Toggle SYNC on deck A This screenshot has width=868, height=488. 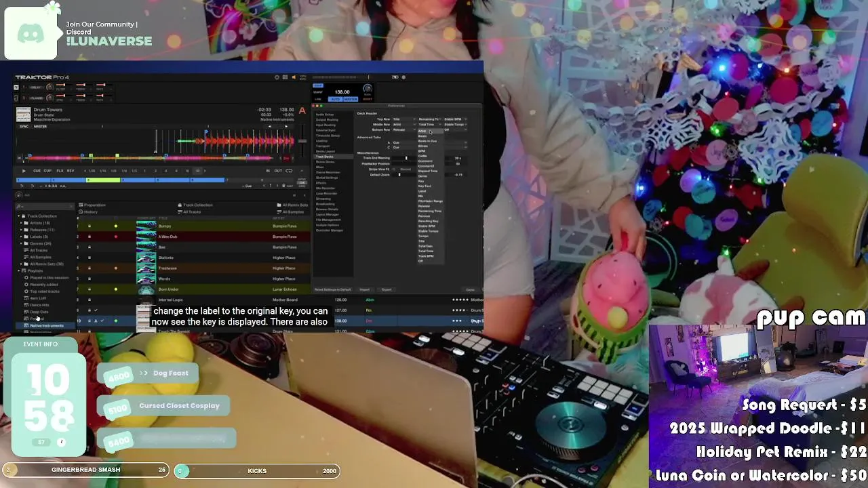tap(24, 126)
